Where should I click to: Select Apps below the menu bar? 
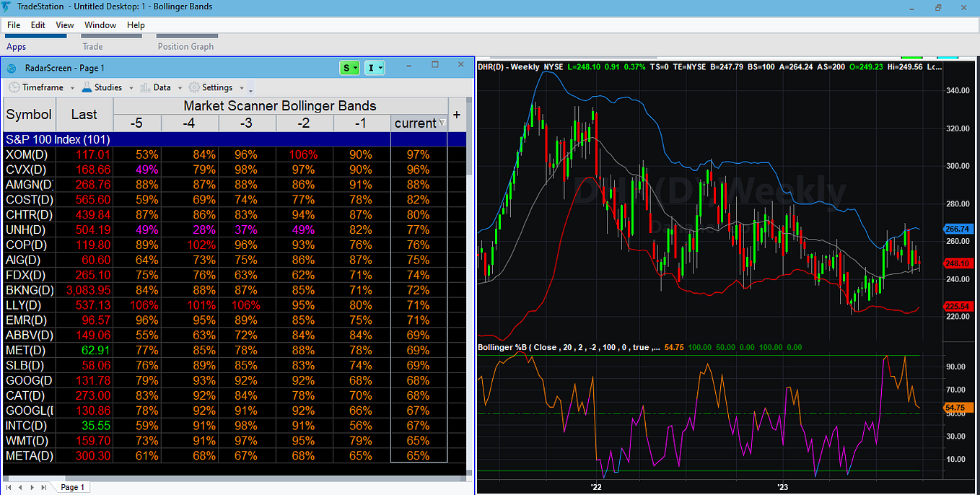(15, 46)
